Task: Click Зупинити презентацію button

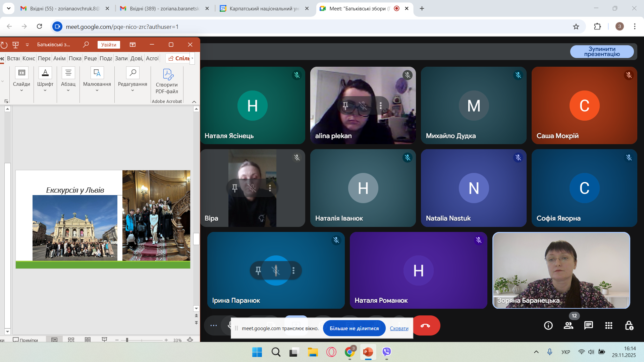Action: tap(602, 52)
